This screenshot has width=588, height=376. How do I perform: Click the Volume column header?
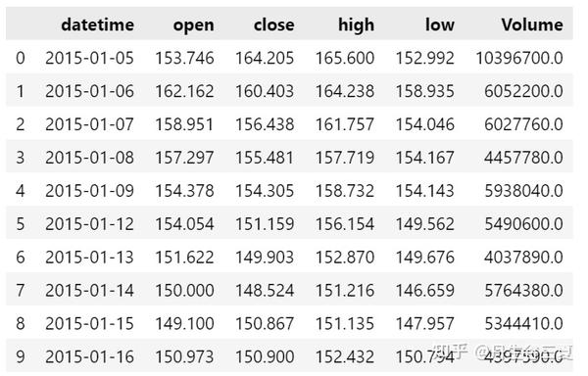point(532,25)
